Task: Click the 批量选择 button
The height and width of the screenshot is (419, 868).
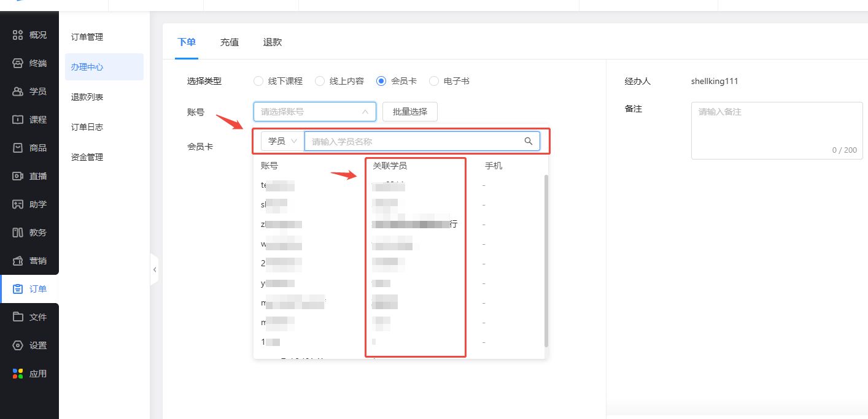Action: [x=409, y=112]
